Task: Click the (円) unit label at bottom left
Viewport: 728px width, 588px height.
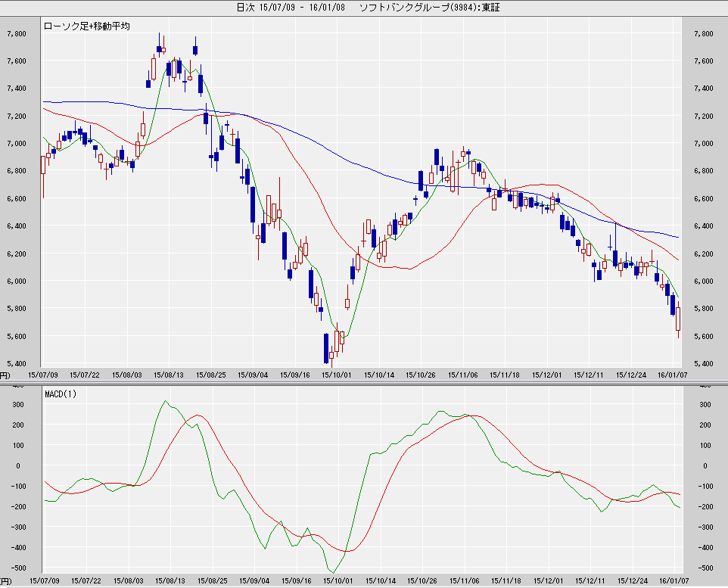Action: 5,374
